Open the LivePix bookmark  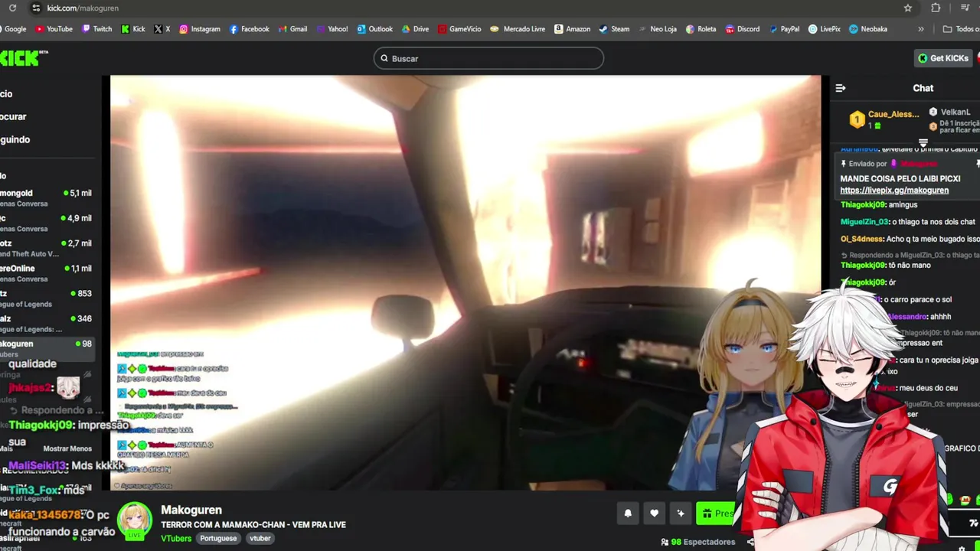tap(824, 29)
